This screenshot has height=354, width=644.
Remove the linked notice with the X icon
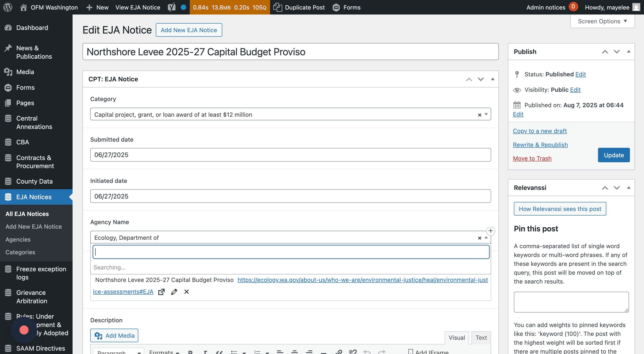tap(186, 292)
